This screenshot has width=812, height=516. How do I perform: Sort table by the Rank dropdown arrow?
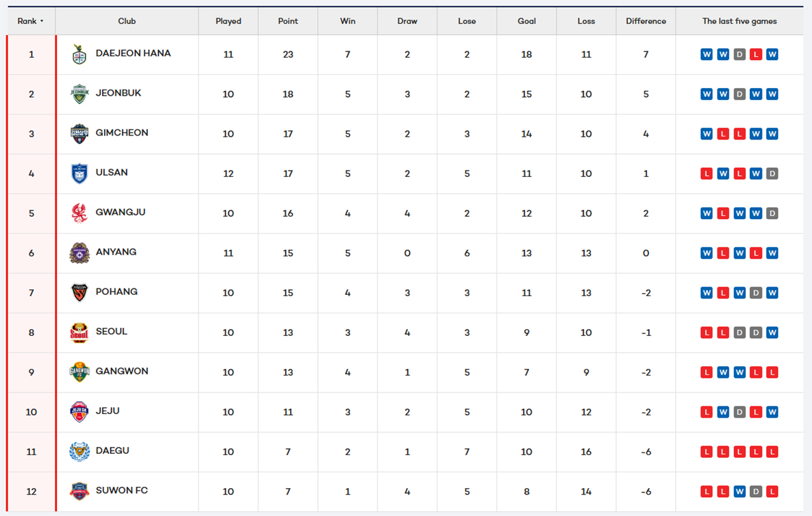point(42,22)
